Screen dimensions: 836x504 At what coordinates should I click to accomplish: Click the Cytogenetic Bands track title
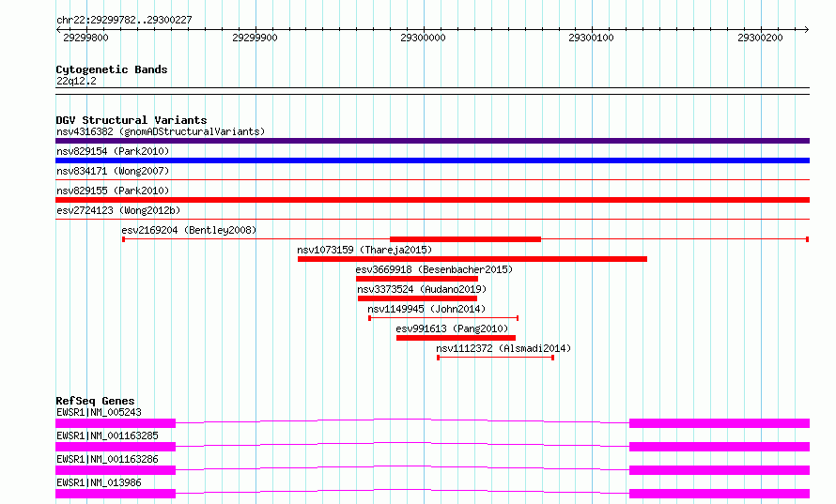tap(112, 69)
